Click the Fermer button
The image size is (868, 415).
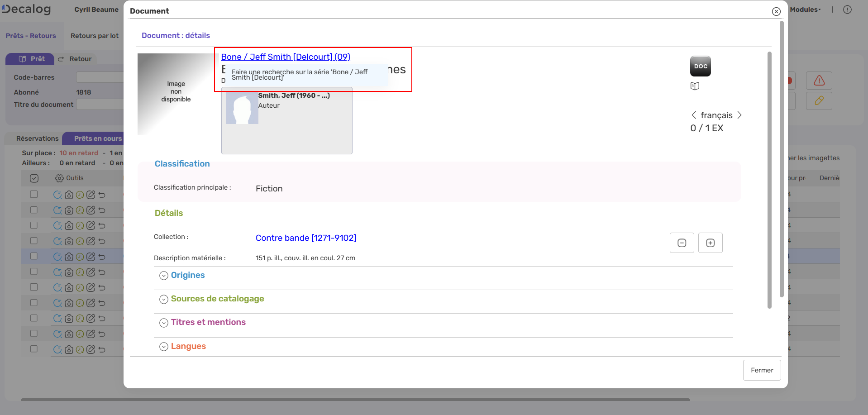762,370
